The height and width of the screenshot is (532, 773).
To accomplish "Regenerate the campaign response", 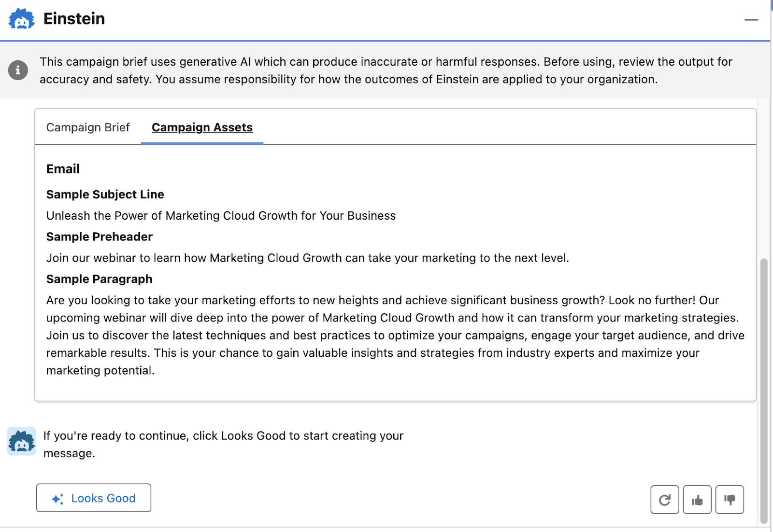I will click(665, 500).
